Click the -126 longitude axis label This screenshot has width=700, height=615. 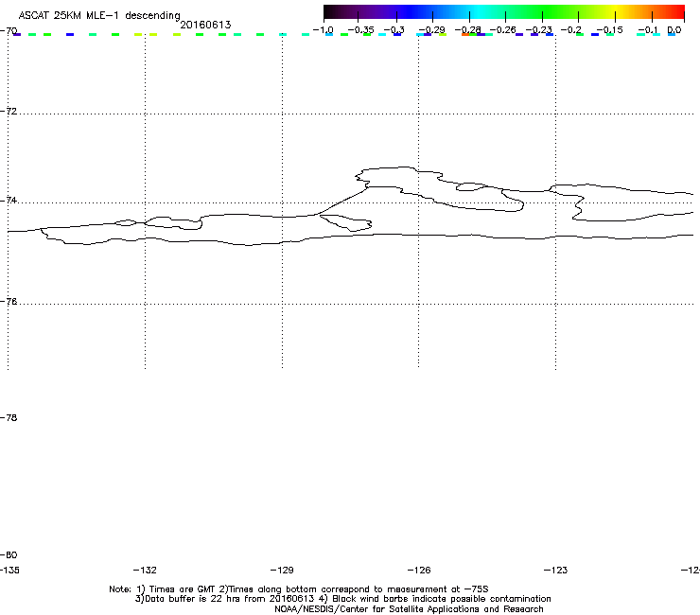[x=419, y=570]
